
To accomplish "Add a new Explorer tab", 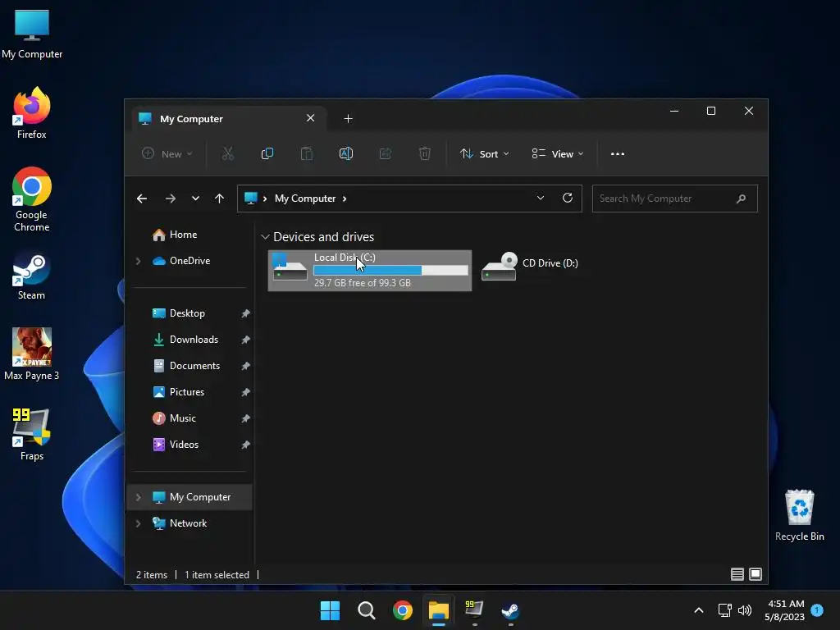I will point(348,119).
